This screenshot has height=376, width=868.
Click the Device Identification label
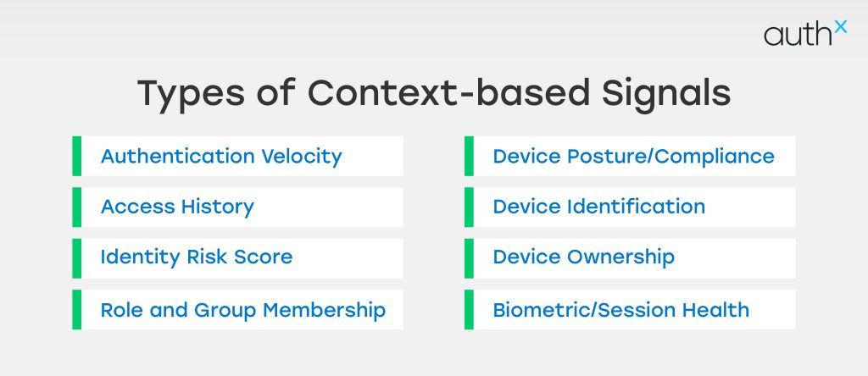[598, 207]
